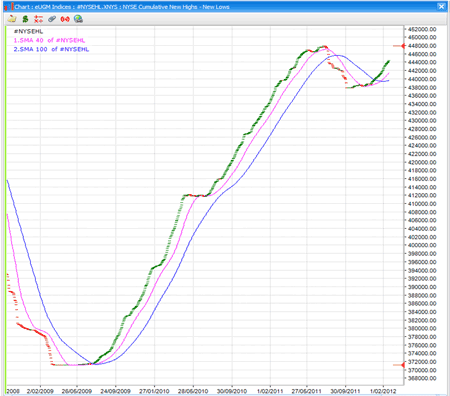Click the 380000.00 price axis label
The height and width of the screenshot is (396, 450).
tap(422, 328)
